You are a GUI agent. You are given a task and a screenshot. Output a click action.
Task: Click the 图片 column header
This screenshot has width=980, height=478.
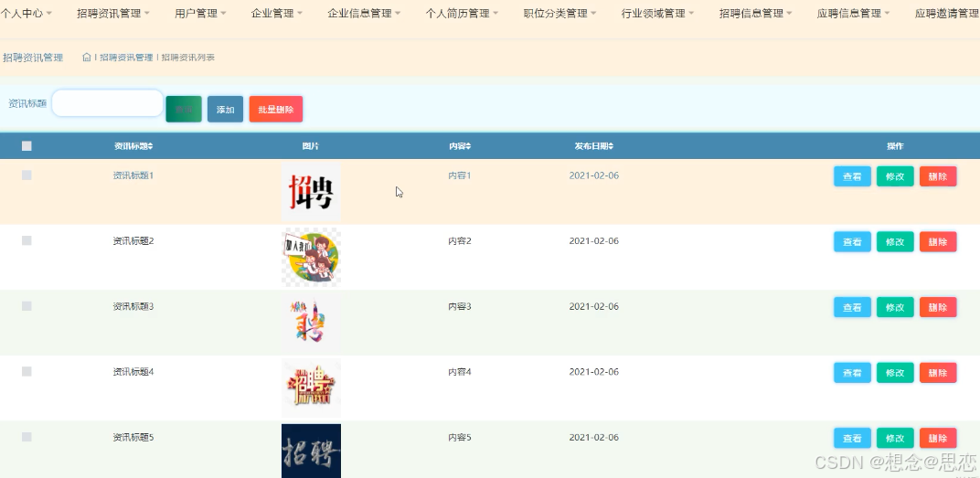[311, 146]
